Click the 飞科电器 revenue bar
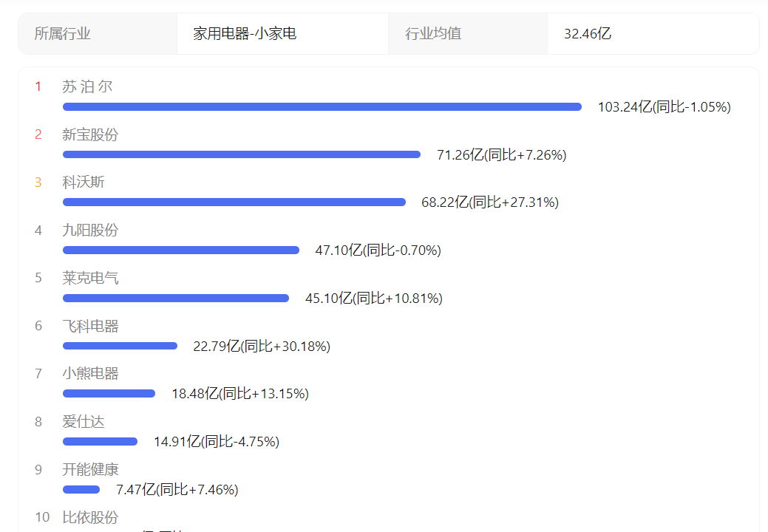Image resolution: width=768 pixels, height=532 pixels. pos(120,346)
